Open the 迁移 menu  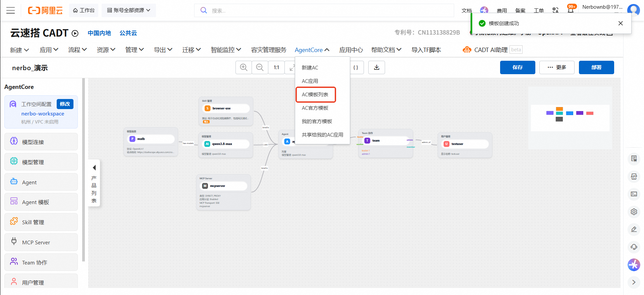pyautogui.click(x=192, y=50)
